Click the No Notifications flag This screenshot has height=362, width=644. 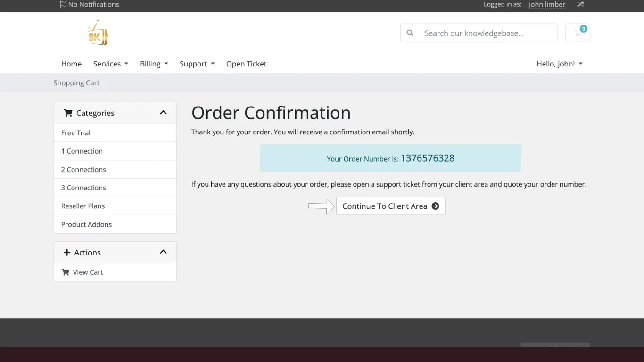click(x=63, y=4)
